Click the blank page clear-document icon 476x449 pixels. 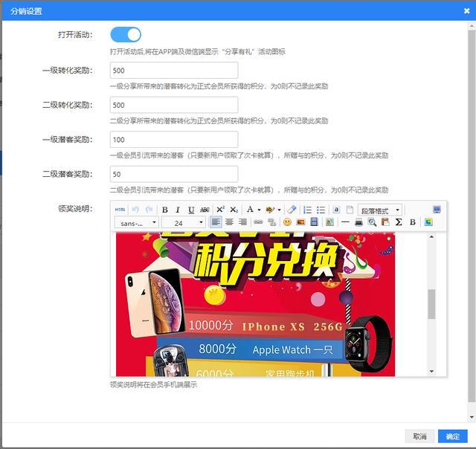350,210
